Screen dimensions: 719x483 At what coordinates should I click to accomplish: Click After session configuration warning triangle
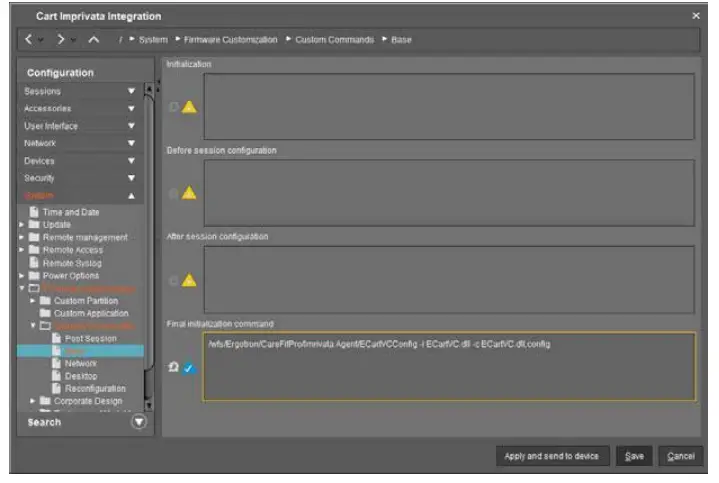[x=189, y=280]
